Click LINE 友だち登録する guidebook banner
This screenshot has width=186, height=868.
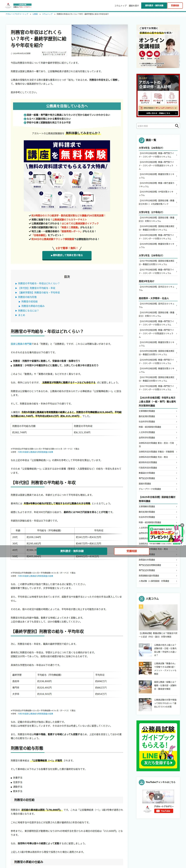[158, 746]
